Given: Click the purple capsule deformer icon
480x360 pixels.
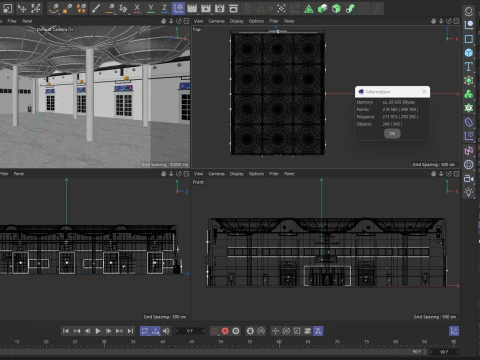Looking at the screenshot, I should 469,122.
